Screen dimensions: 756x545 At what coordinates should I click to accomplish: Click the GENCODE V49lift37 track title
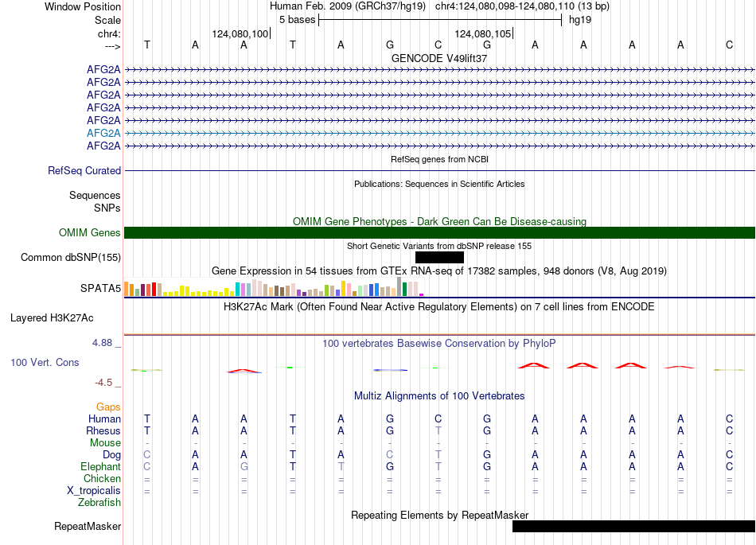[439, 58]
